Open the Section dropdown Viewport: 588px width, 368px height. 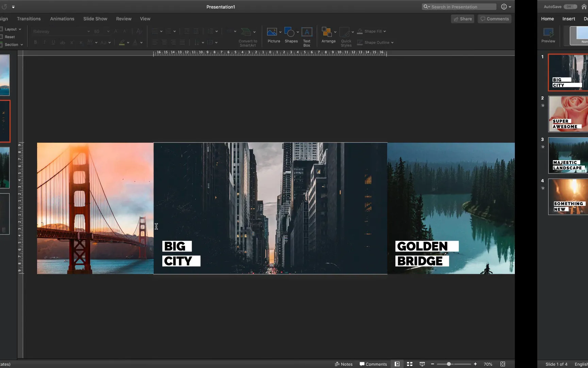(12, 44)
